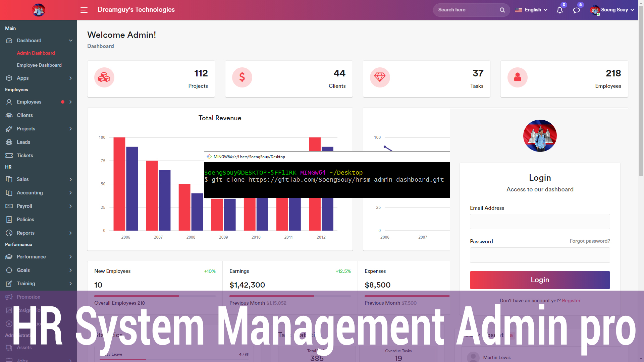Select the Leads sidebar icon

click(x=9, y=142)
